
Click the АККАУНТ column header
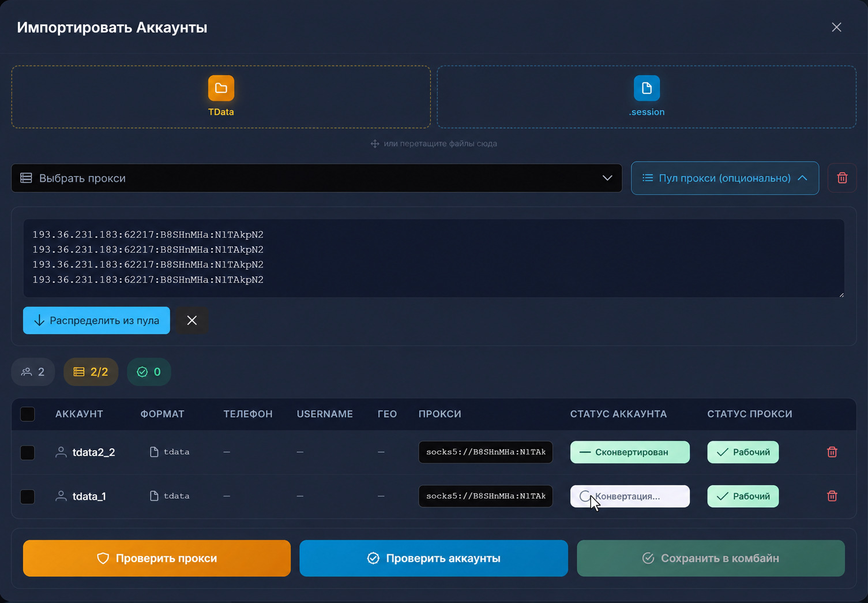tap(79, 414)
